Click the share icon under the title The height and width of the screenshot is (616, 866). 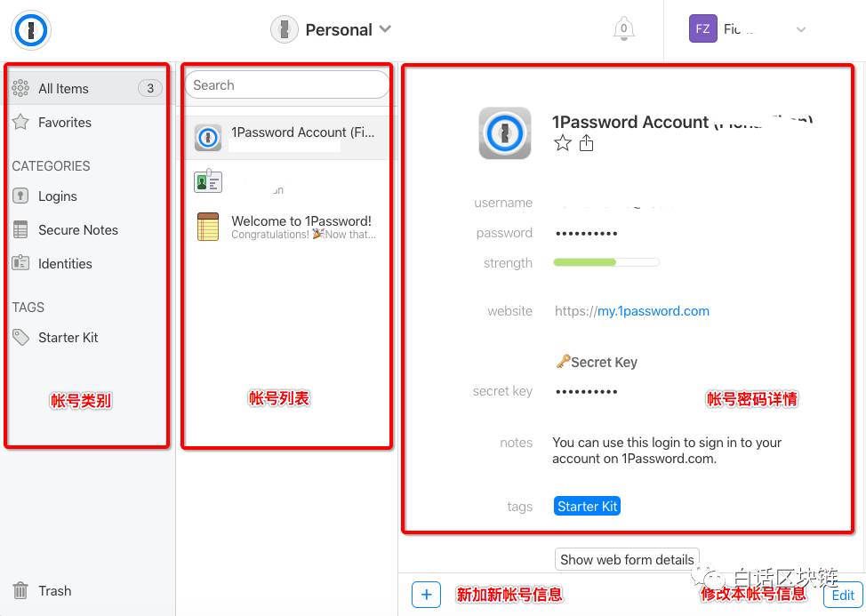coord(586,142)
